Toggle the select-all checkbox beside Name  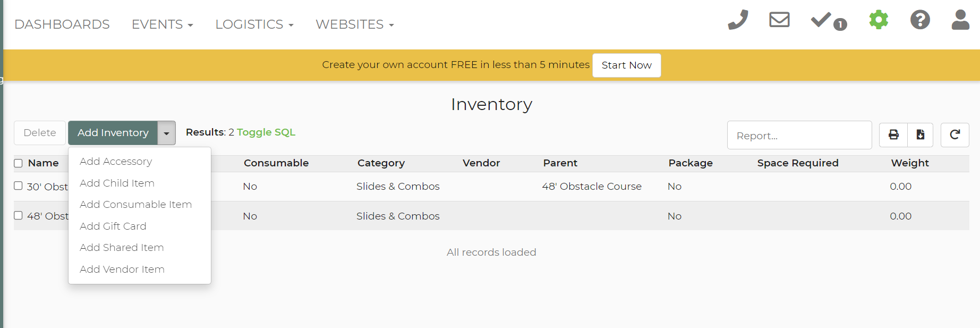19,163
